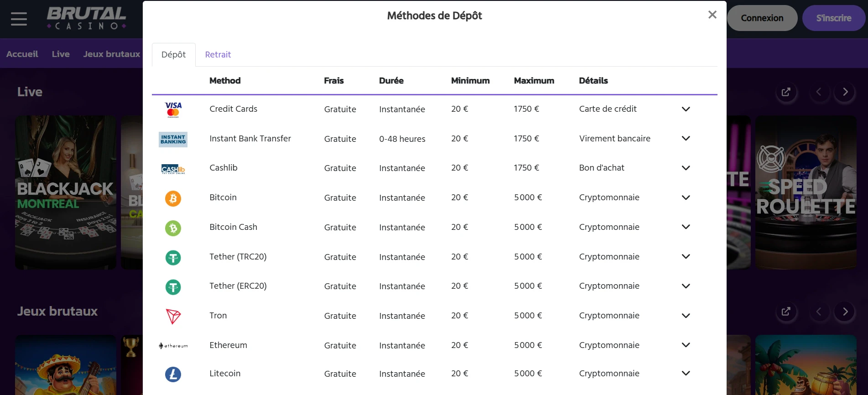
Task: Expand the Bitcoin row details
Action: 686,197
